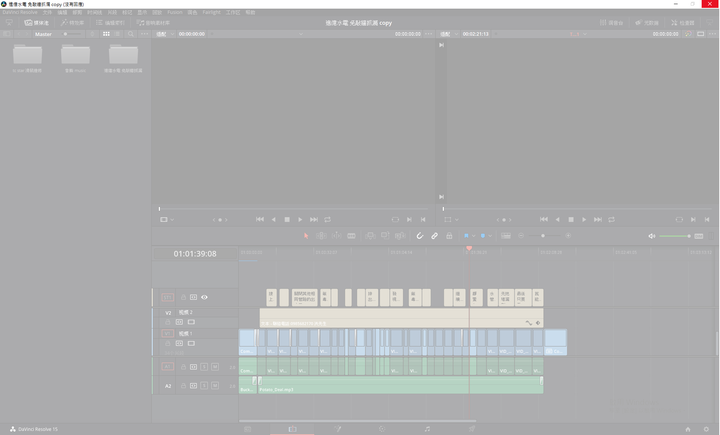Open the Fusion menu
Image resolution: width=720 pixels, height=435 pixels.
point(174,12)
